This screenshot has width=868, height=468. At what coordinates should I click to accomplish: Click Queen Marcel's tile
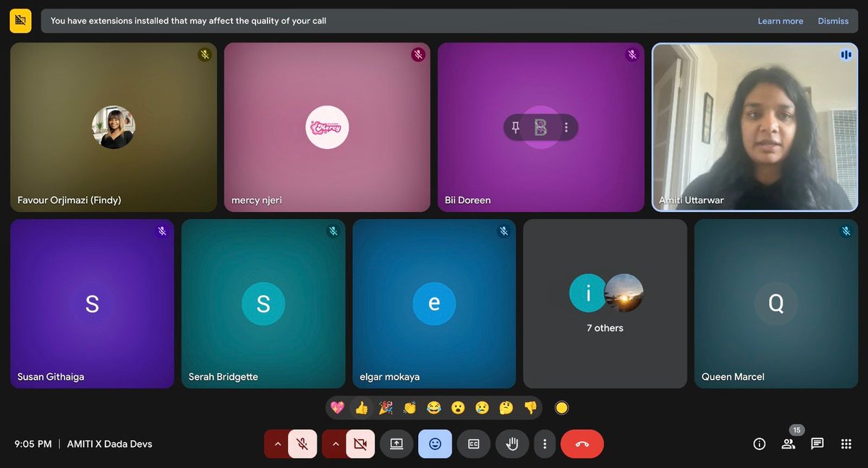[776, 304]
